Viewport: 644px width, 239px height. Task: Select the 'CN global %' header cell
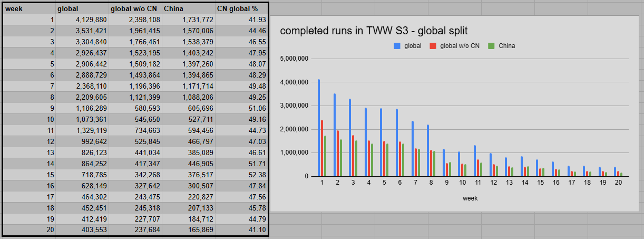(241, 8)
